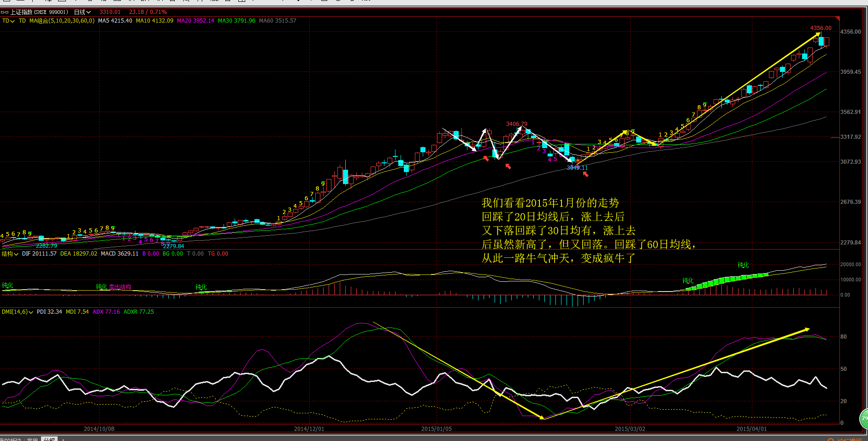This screenshot has height=441, width=868.
Task: Click the 上证指数 (SHSE 999001) title
Action: coord(39,12)
